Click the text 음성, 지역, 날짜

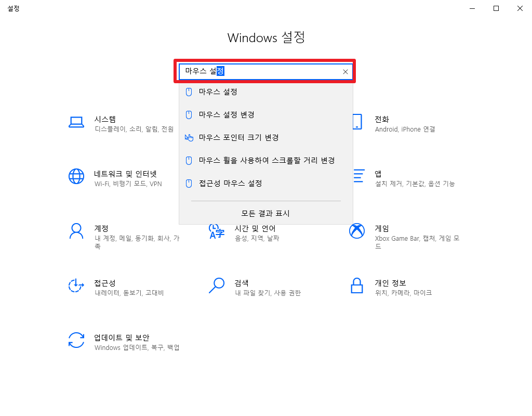[x=257, y=238]
